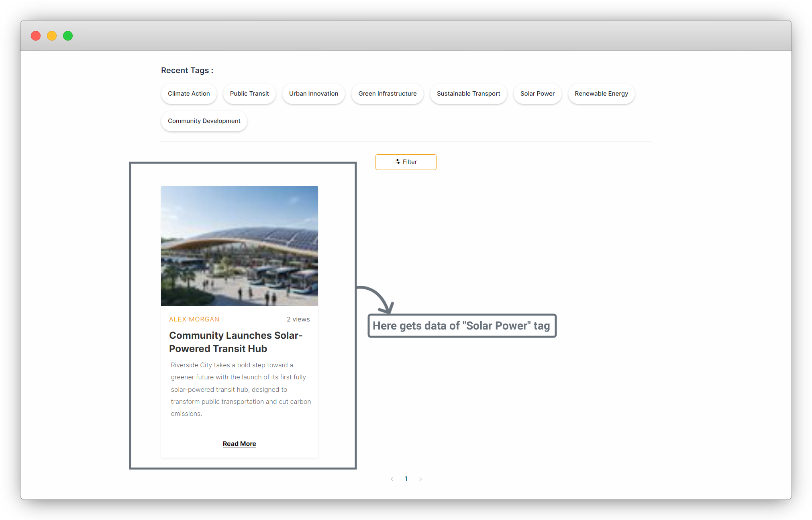The width and height of the screenshot is (812, 520).
Task: Click the solar transit hub thumbnail
Action: coord(239,246)
